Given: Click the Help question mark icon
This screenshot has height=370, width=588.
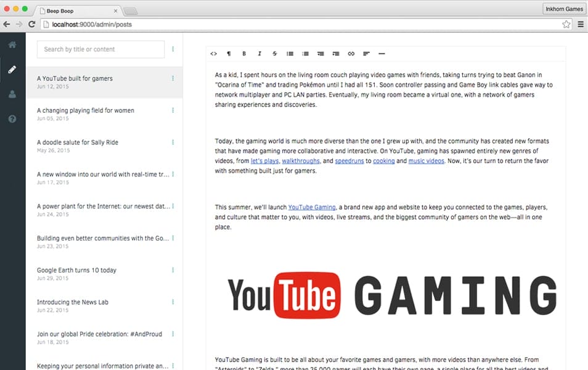Looking at the screenshot, I should click(x=12, y=119).
